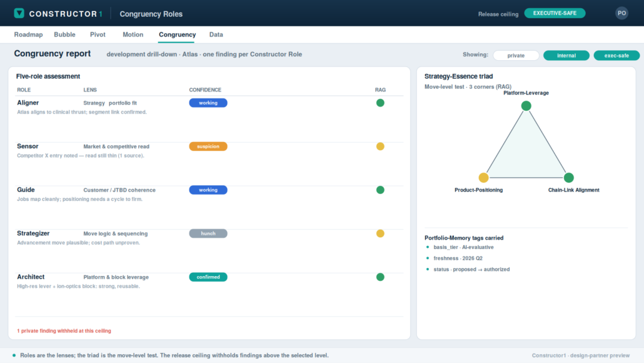644x363 pixels.
Task: Click the green RAG dot for Architect
Action: [x=380, y=277]
